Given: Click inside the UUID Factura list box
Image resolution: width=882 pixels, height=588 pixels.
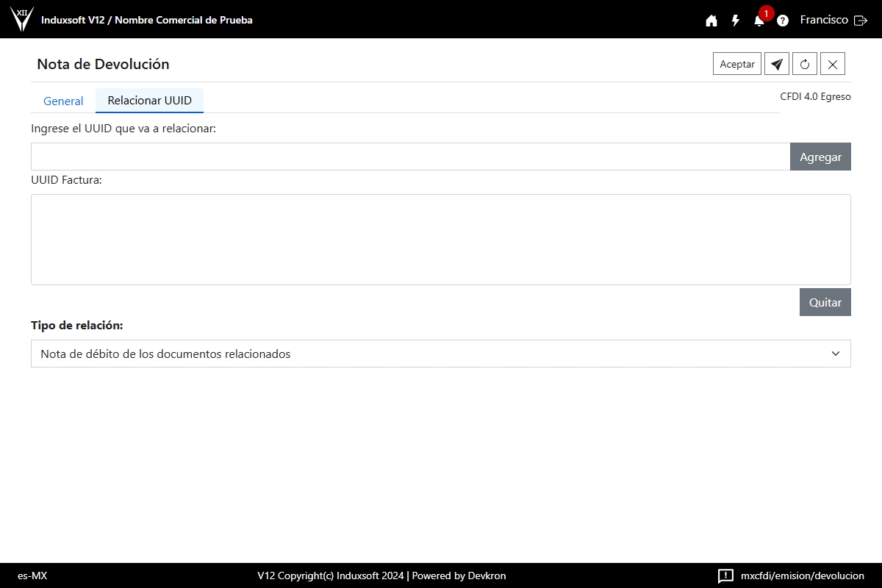Looking at the screenshot, I should (x=440, y=240).
